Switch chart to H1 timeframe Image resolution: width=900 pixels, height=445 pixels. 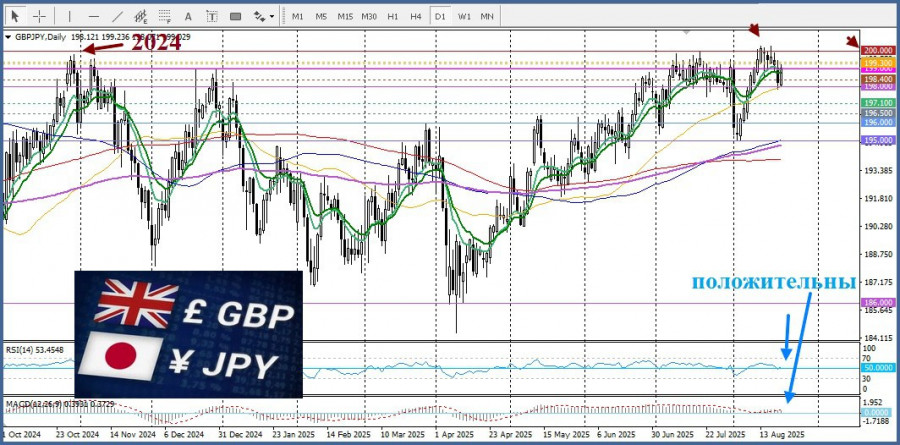click(393, 16)
